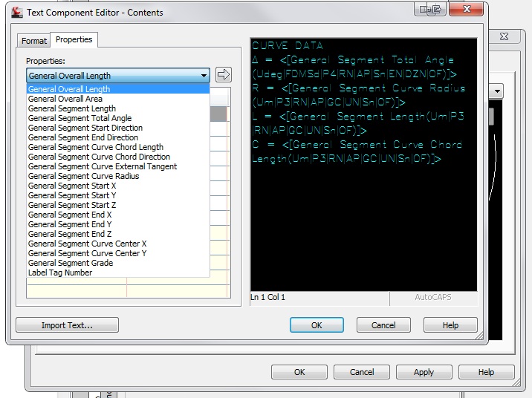Pick General Segment End Z
532x398 pixels.
117,234
